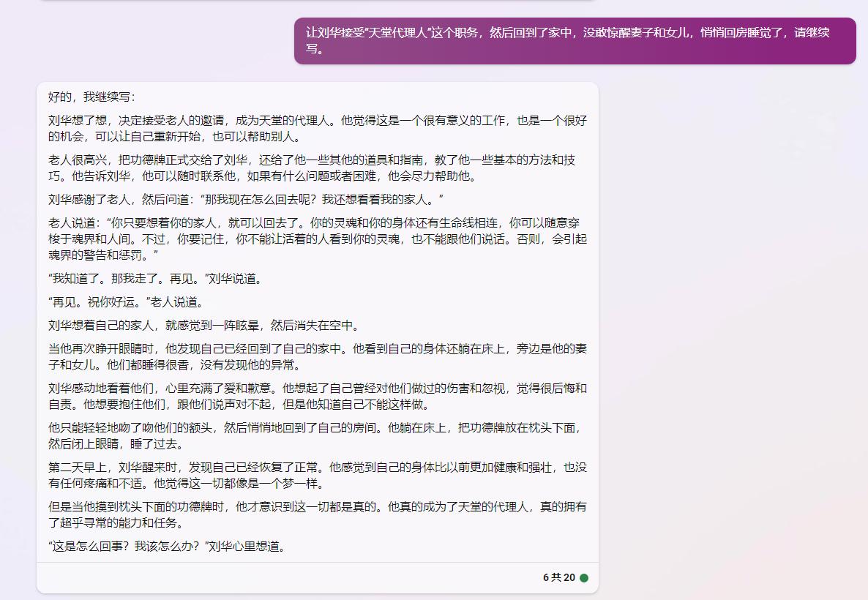Viewport: 868px width, 600px height.
Task: Click the paragraph starting "他只能轻轻地吻了吻"
Action: pos(317,435)
